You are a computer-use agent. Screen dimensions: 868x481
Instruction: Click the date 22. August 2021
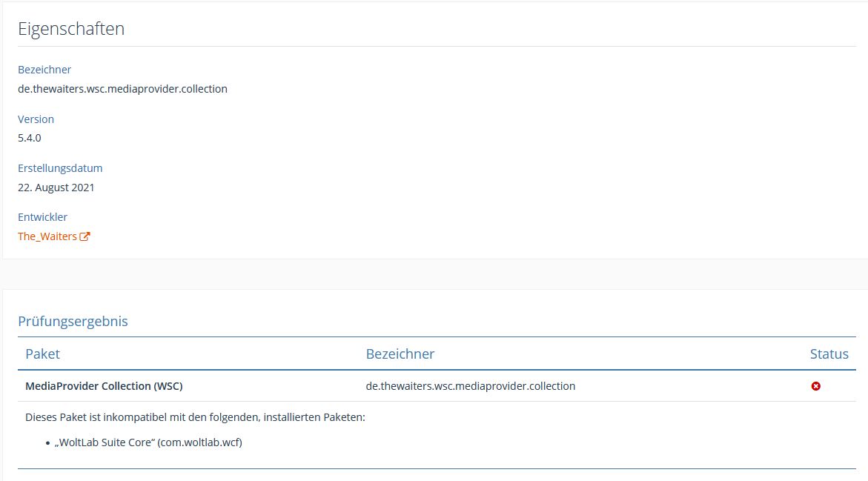[56, 188]
